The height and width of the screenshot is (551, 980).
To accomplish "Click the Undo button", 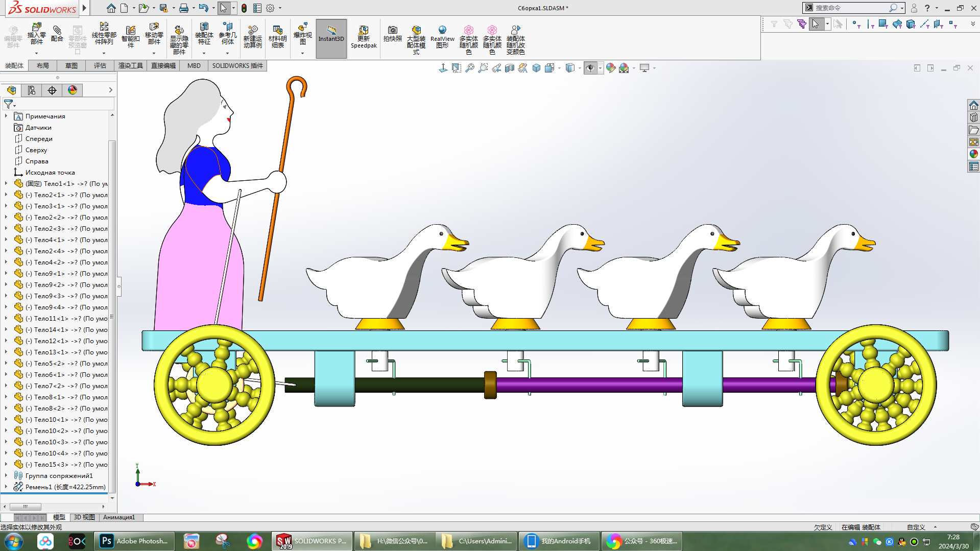I will (x=203, y=8).
